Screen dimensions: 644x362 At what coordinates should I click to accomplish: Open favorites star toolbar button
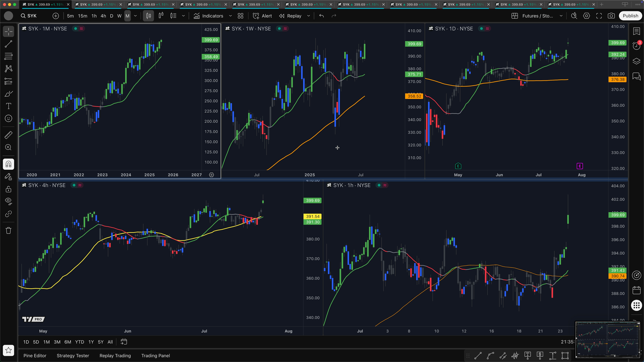(x=9, y=350)
